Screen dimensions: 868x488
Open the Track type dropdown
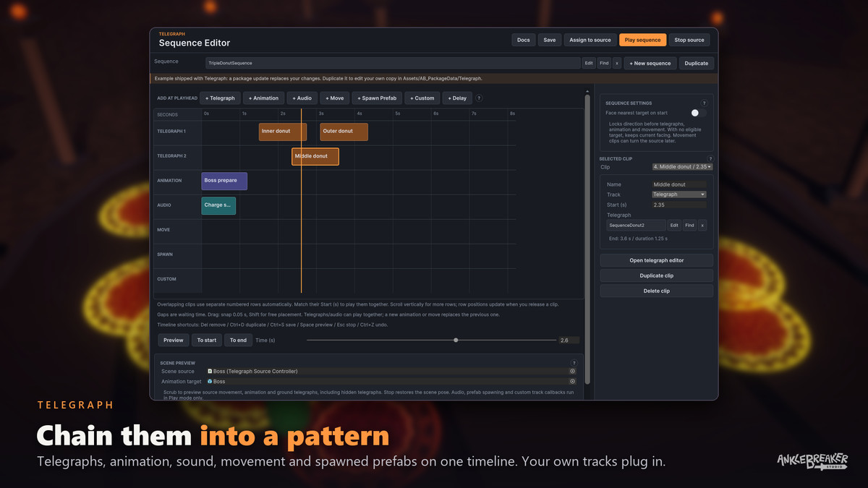click(678, 194)
